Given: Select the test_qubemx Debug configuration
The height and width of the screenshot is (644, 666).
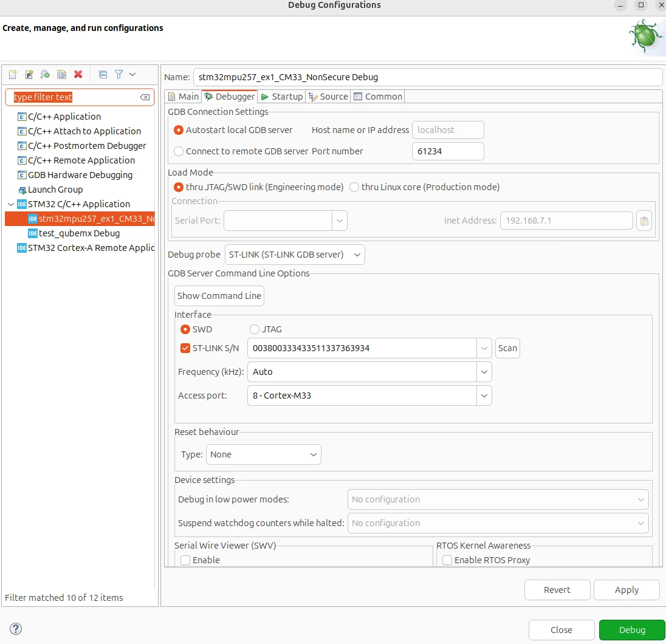Looking at the screenshot, I should [x=74, y=233].
